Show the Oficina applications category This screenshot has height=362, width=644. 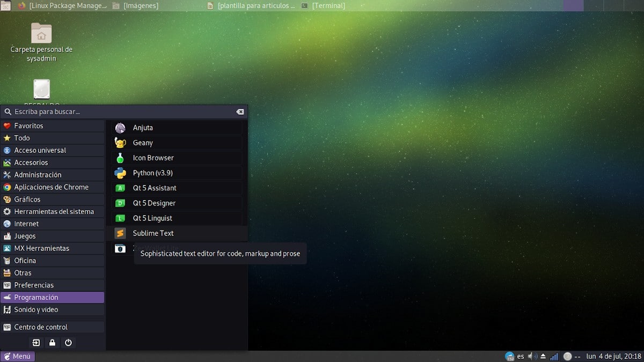[x=25, y=261]
